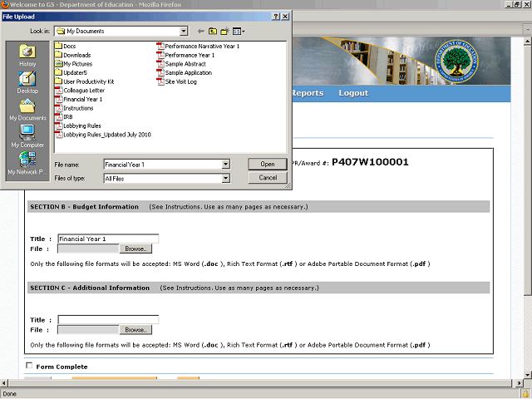
Task: Select the My Pictures folder
Action: pyautogui.click(x=74, y=64)
